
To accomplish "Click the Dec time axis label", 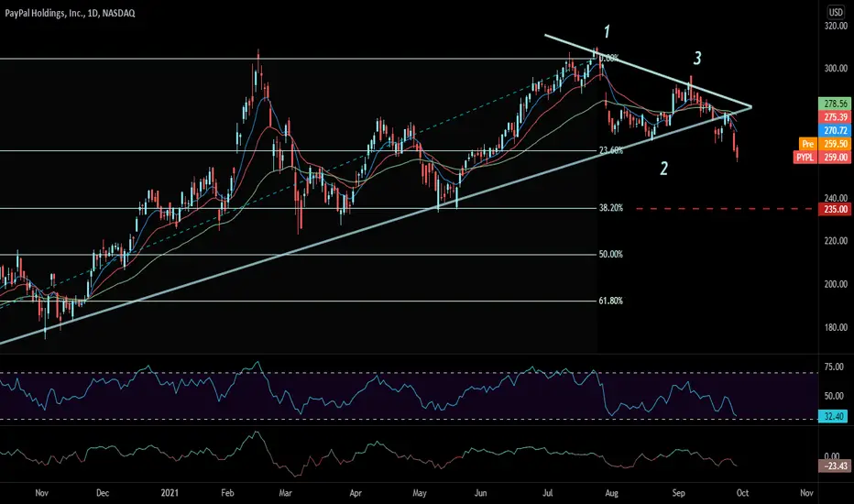I will coord(103,493).
